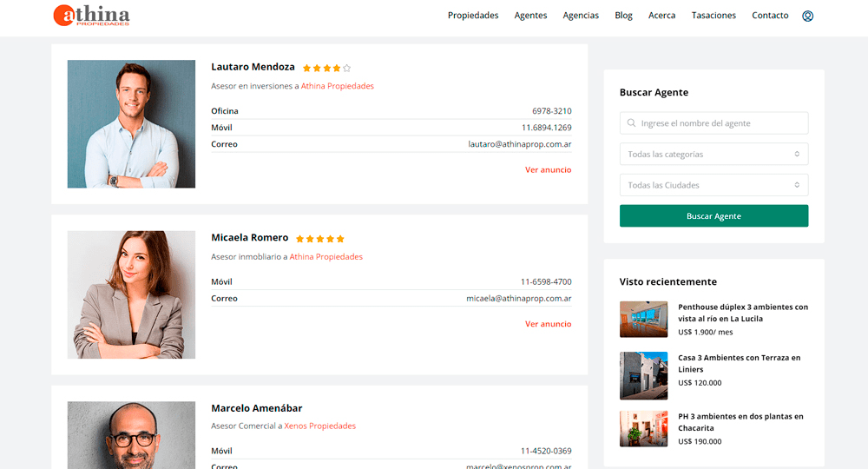
Task: View the Penthouse dúplex La Lucila thumbnail
Action: pos(643,320)
